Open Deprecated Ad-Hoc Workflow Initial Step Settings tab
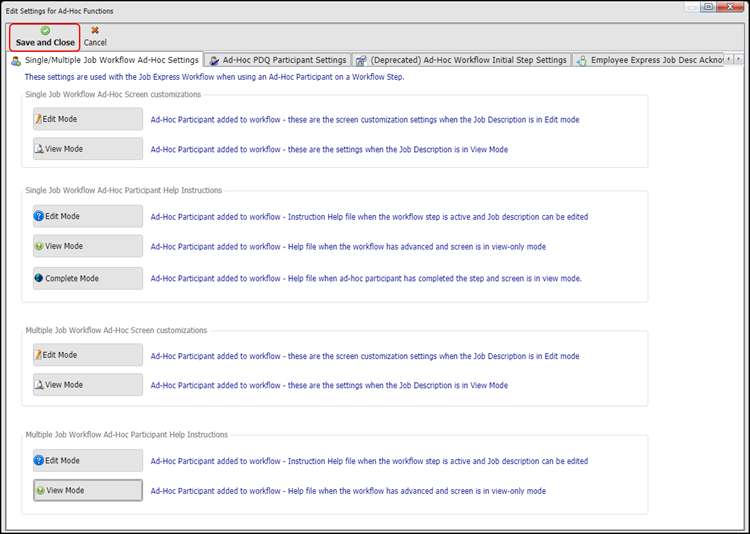Viewport: 750px width, 534px height. [462, 60]
